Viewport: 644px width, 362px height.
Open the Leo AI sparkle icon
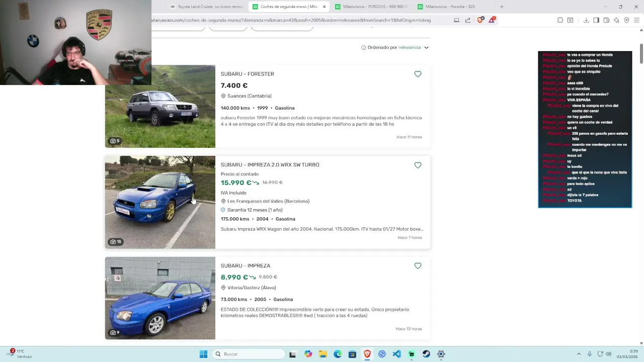coord(616,20)
